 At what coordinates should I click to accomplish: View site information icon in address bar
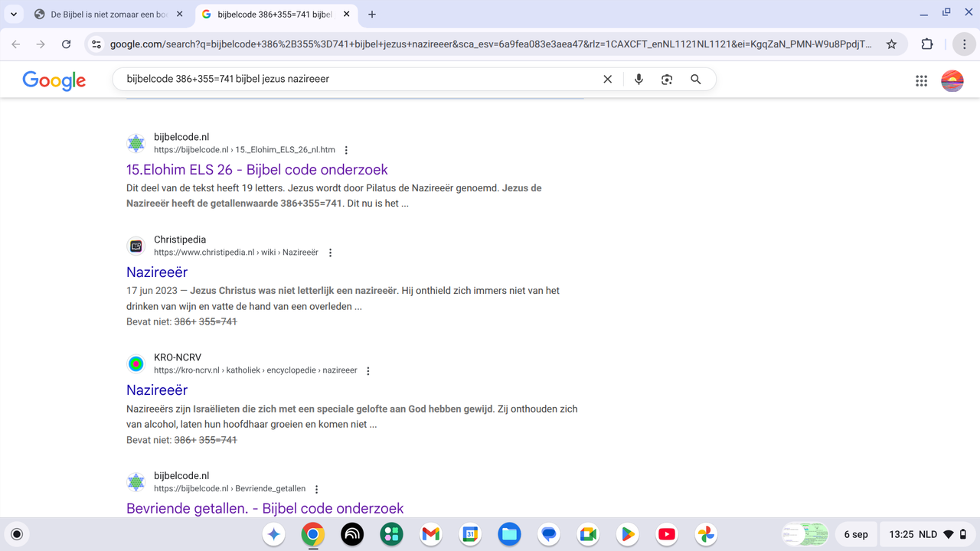pyautogui.click(x=96, y=44)
